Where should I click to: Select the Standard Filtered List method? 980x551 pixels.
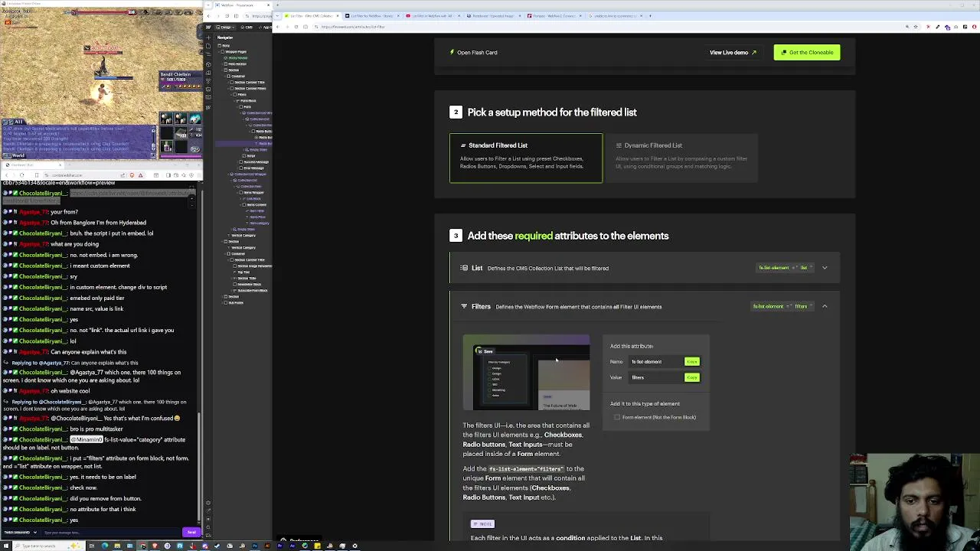tap(525, 158)
